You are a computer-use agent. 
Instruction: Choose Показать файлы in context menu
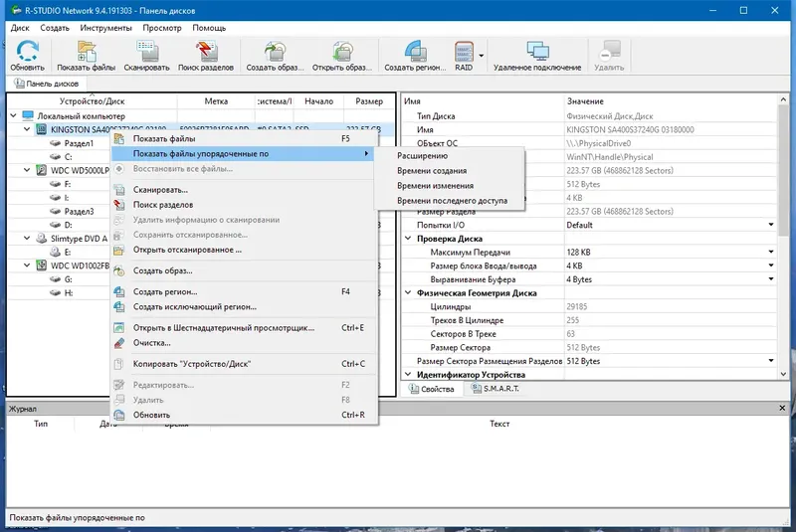[244, 138]
